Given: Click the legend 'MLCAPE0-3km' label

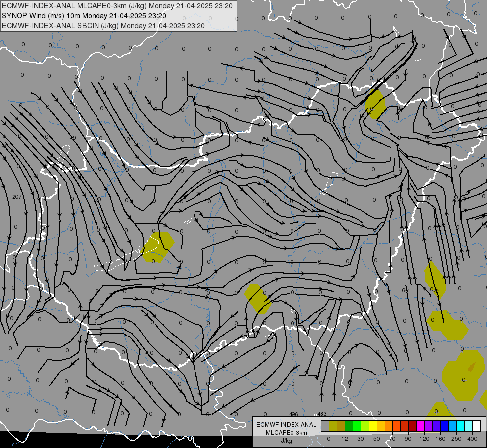Looking at the screenshot, I should [287, 433].
